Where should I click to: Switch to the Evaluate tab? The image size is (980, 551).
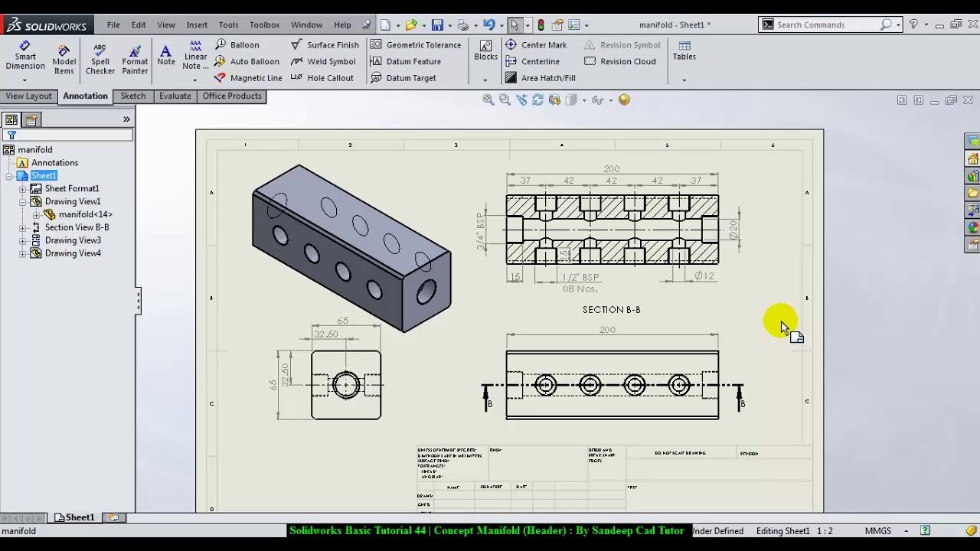(x=175, y=96)
